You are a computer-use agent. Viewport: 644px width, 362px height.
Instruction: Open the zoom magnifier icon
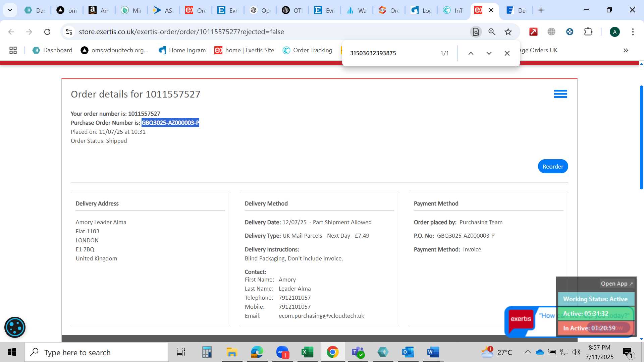(x=492, y=32)
